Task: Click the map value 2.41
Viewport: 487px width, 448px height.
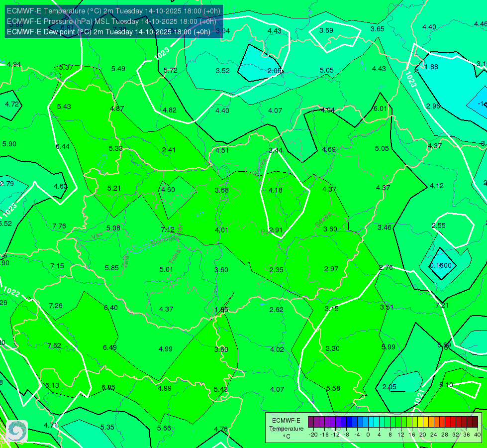Action: point(169,150)
